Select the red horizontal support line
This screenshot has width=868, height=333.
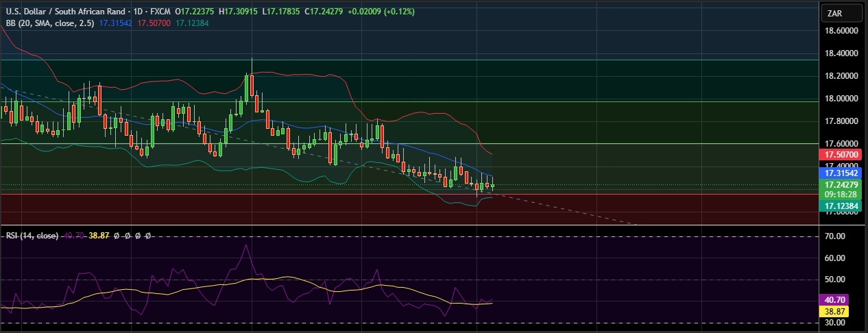[343, 194]
